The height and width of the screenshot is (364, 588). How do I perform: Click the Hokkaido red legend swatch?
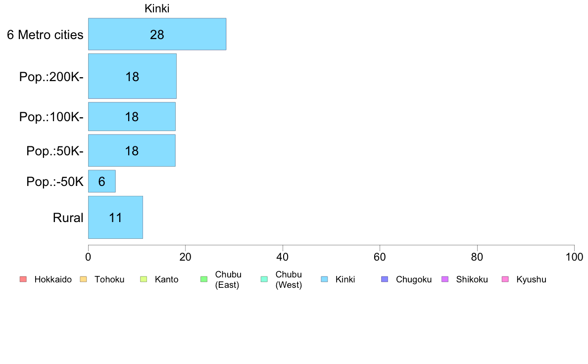[23, 279]
